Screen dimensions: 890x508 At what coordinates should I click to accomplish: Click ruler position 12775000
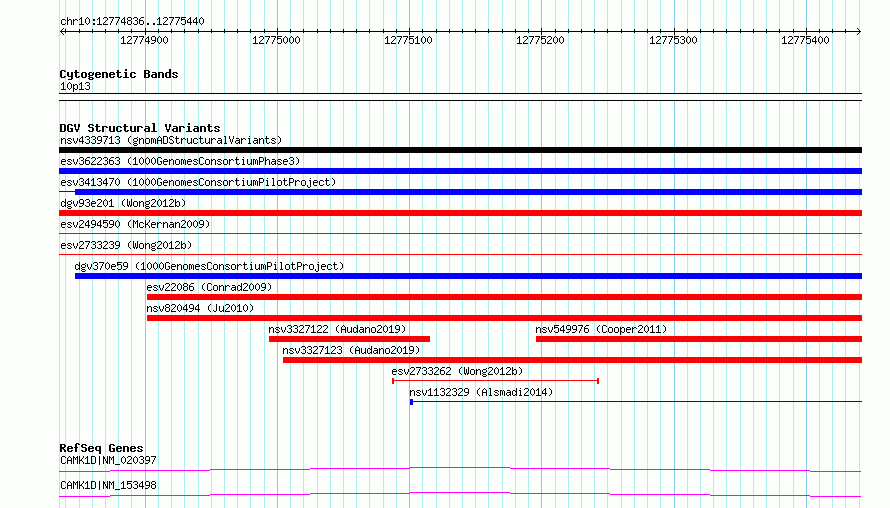point(276,40)
